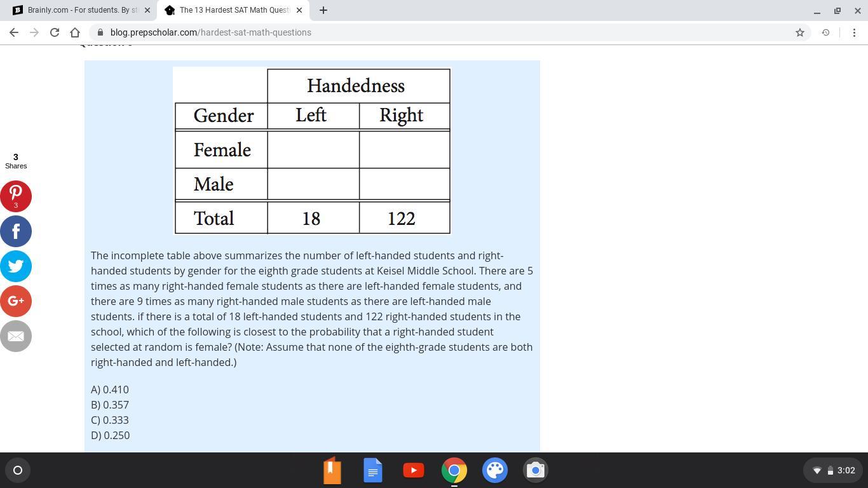Share the page on Pinterest

16,196
